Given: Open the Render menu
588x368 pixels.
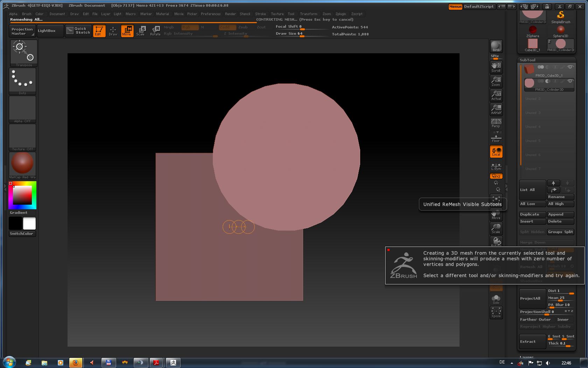Looking at the screenshot, I should 230,14.
